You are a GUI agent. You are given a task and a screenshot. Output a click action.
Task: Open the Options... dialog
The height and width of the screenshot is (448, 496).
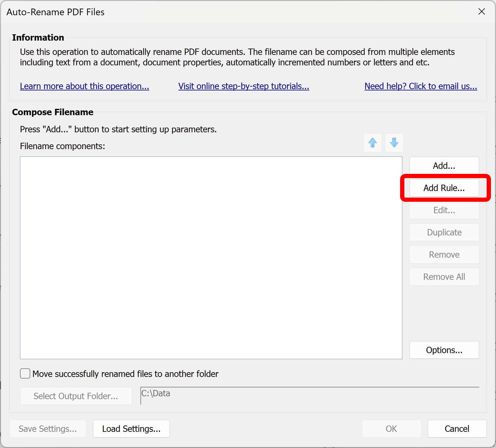[444, 350]
